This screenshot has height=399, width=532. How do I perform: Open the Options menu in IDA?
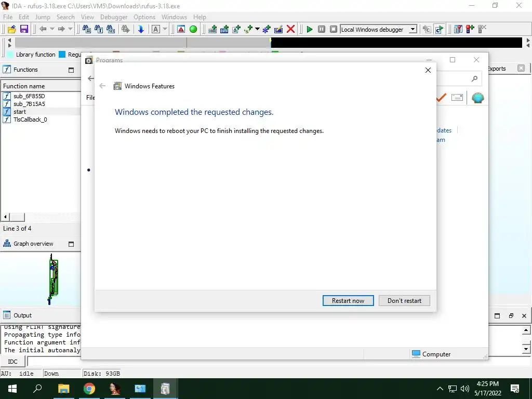(144, 17)
